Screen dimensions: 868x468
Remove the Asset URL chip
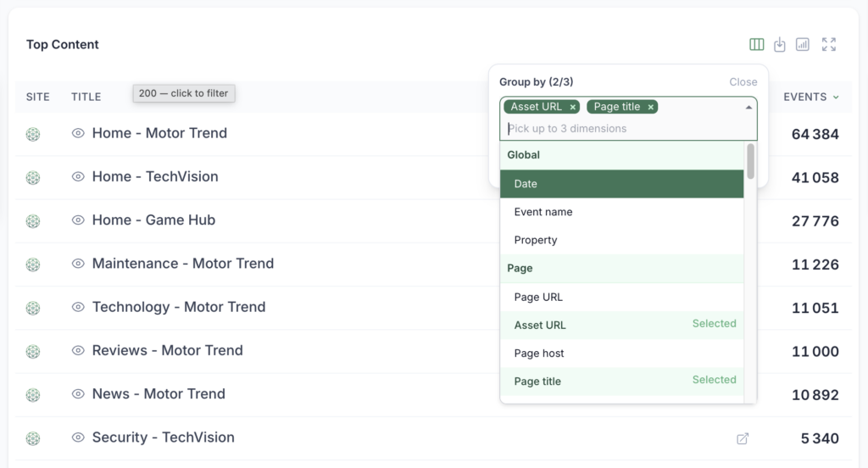tap(572, 107)
